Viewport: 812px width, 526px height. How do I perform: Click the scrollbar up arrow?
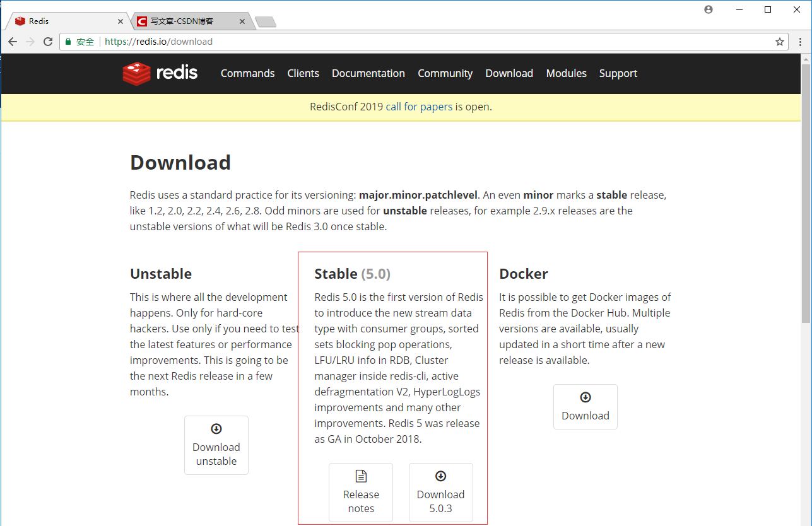[x=806, y=58]
